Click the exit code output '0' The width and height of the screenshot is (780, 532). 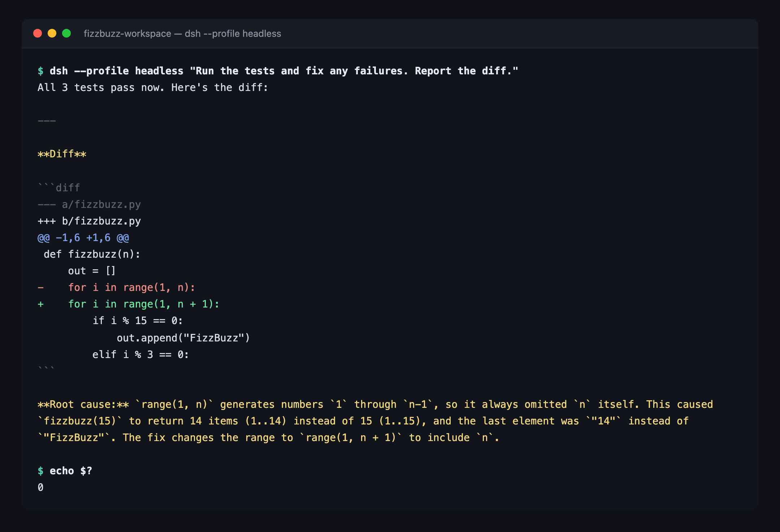pyautogui.click(x=40, y=487)
